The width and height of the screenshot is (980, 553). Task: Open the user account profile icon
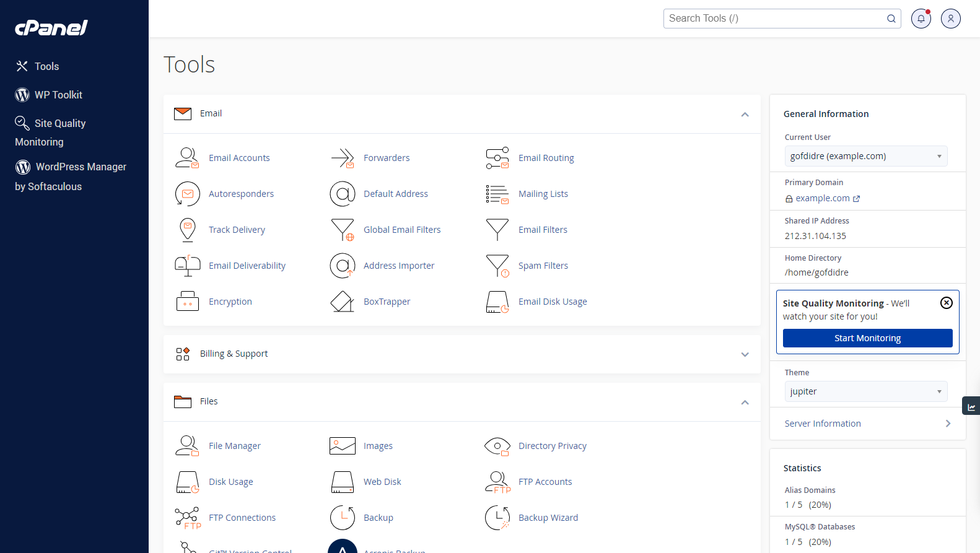tap(950, 19)
